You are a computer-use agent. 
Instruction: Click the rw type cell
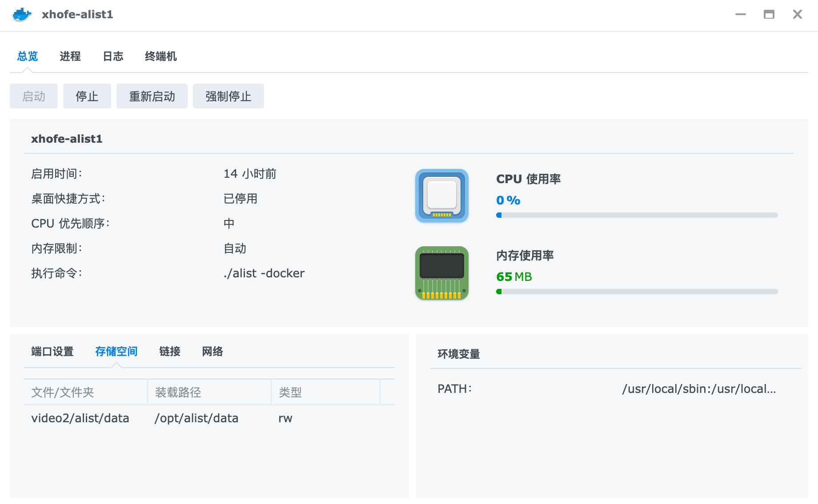click(285, 419)
